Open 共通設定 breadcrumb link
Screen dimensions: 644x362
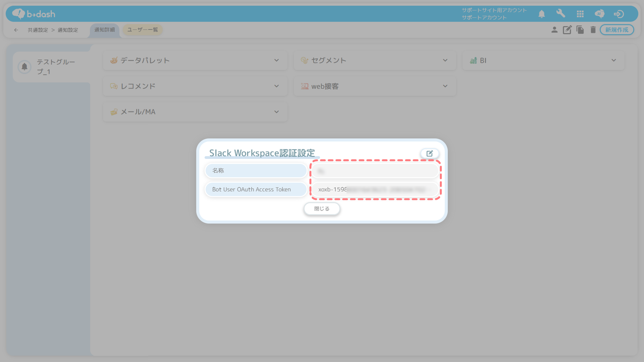[38, 30]
